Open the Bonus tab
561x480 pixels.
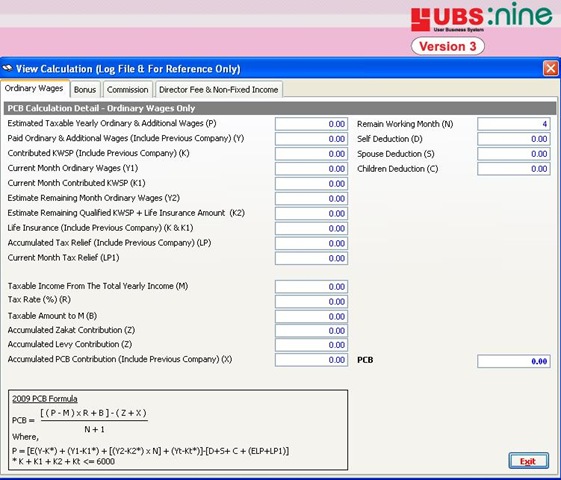(x=85, y=90)
